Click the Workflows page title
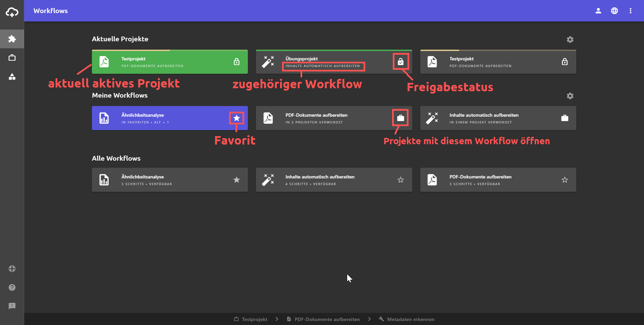Image resolution: width=644 pixels, height=325 pixels. (51, 11)
